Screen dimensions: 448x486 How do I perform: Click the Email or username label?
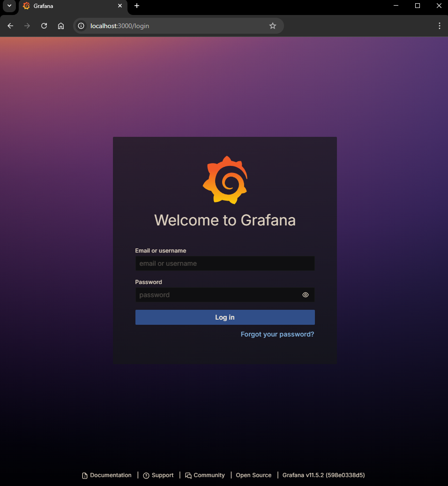click(160, 250)
